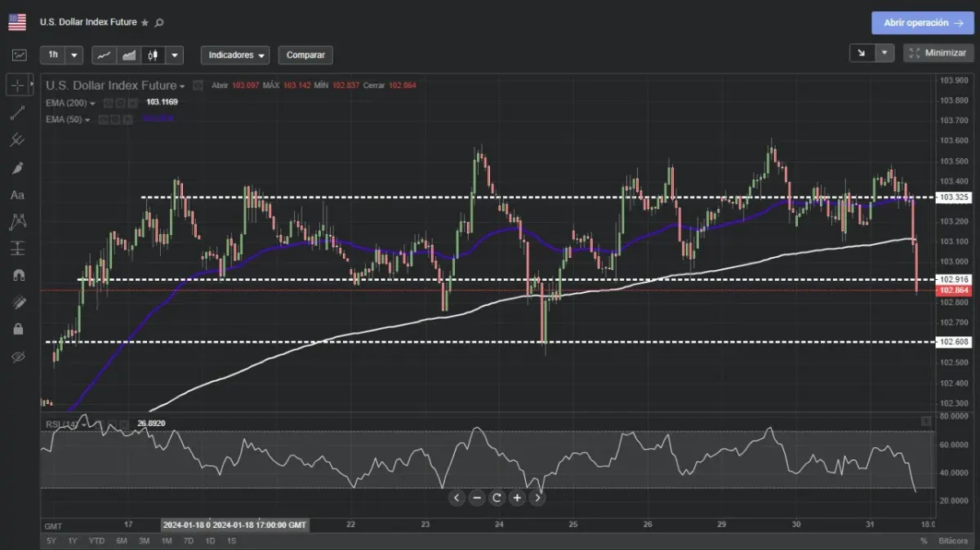Viewport: 980px width, 550px height.
Task: Expand the EMA (50) legend dropdown
Action: pyautogui.click(x=87, y=120)
